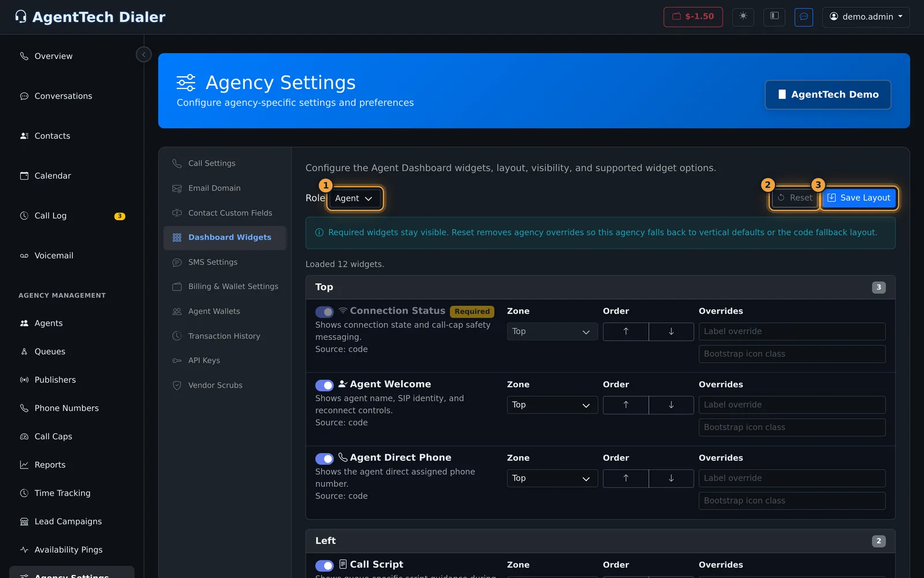Image resolution: width=924 pixels, height=578 pixels.
Task: Open the Role dropdown set to Agent
Action: coord(354,198)
